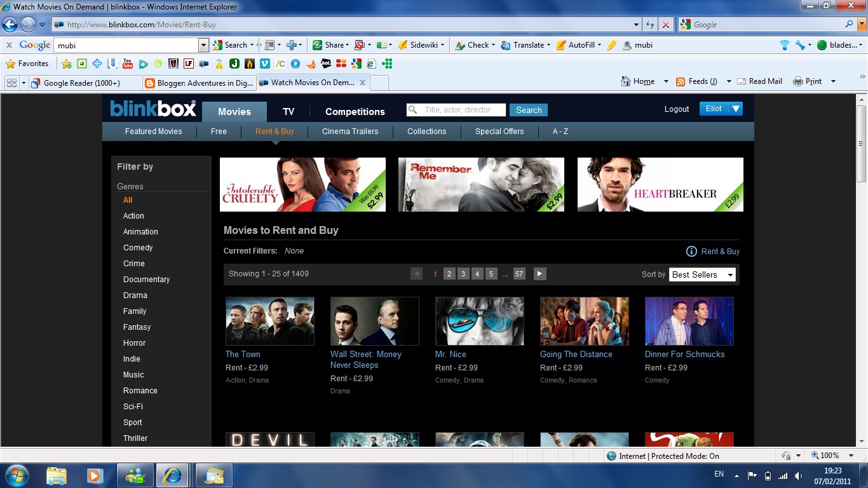The height and width of the screenshot is (488, 868).
Task: Go to page 3 of results
Action: pos(463,274)
